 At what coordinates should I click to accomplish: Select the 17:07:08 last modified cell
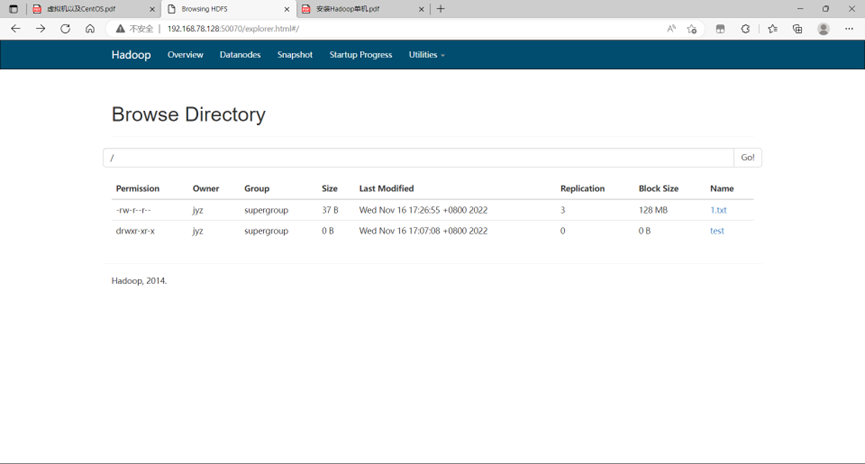pos(423,231)
